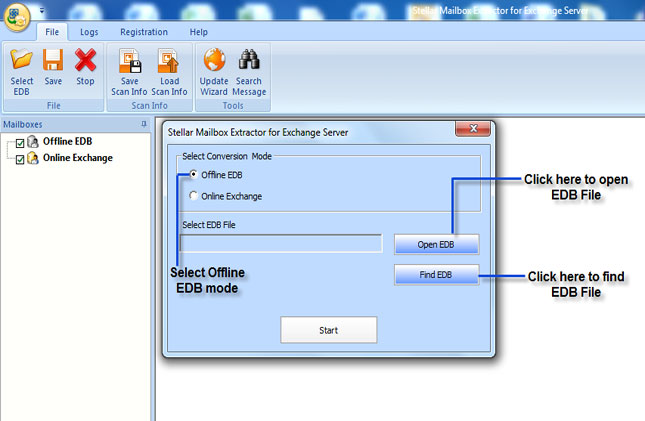Uncheck the Offline EDB tree checkbox
The image size is (645, 421).
tap(20, 143)
